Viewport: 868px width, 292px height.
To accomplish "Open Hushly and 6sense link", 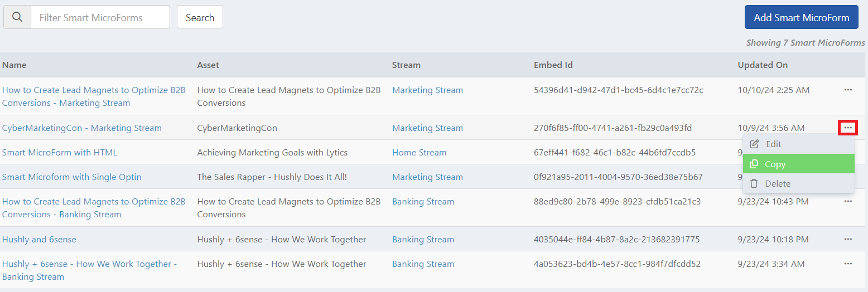I will point(39,239).
